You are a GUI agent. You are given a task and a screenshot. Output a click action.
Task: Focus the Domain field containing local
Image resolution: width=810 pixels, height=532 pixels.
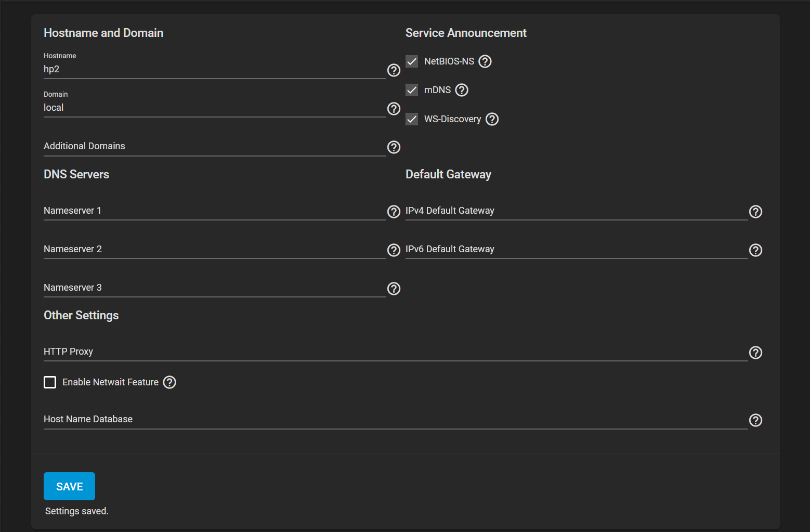tap(215, 108)
